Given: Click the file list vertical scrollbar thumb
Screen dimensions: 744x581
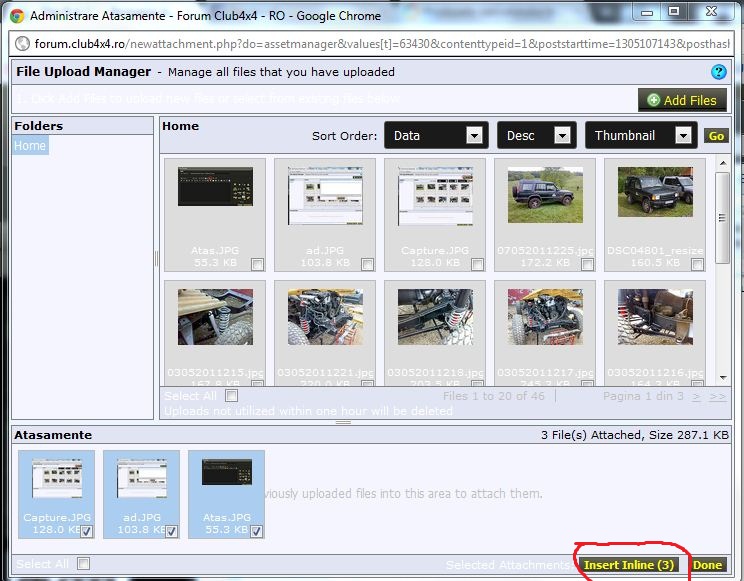Looking at the screenshot, I should (x=722, y=218).
